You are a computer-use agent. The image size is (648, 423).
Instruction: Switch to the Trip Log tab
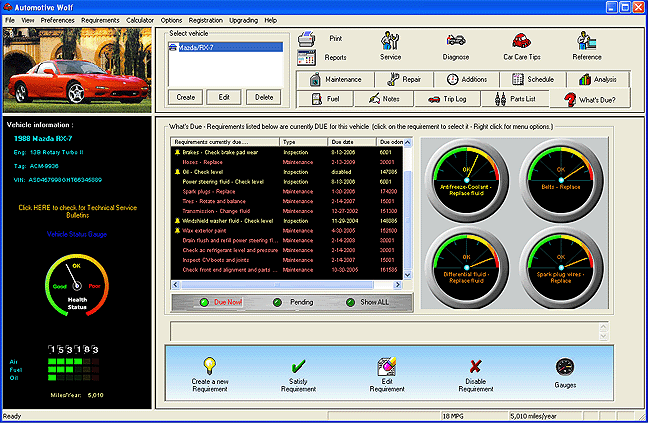pyautogui.click(x=447, y=99)
